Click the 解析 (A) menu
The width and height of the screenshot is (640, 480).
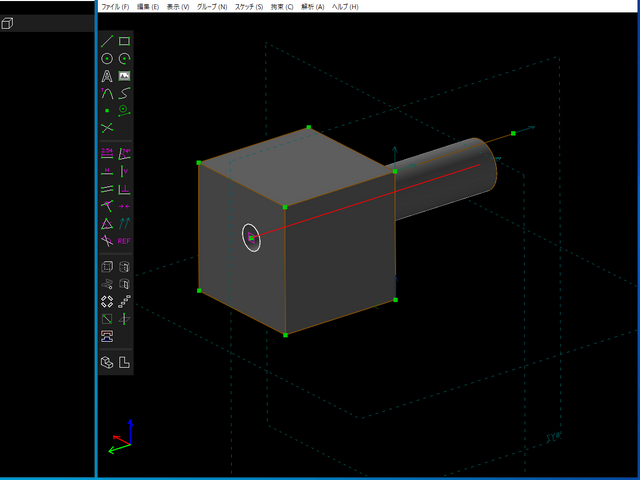(x=313, y=6)
